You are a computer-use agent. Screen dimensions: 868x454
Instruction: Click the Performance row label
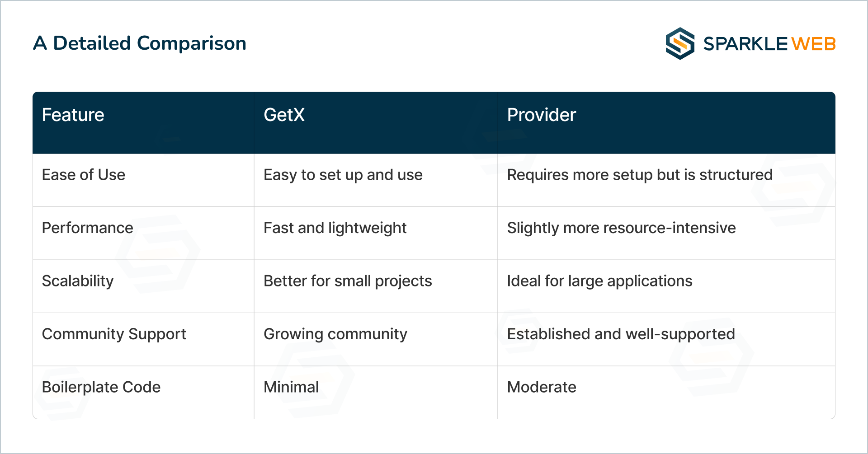click(87, 228)
